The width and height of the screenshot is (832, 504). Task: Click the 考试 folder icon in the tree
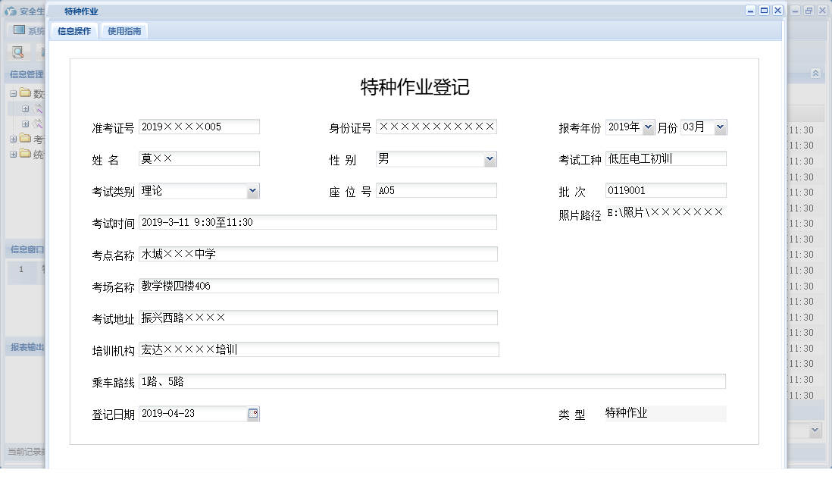(24, 137)
